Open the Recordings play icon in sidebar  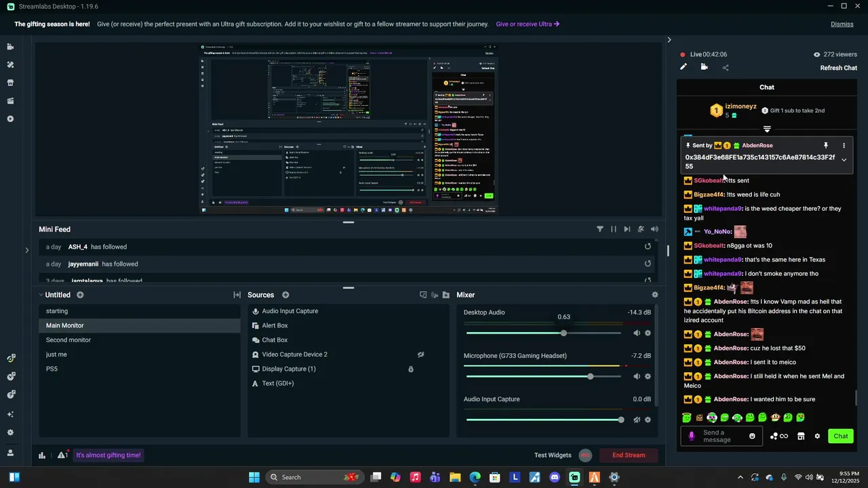10,119
